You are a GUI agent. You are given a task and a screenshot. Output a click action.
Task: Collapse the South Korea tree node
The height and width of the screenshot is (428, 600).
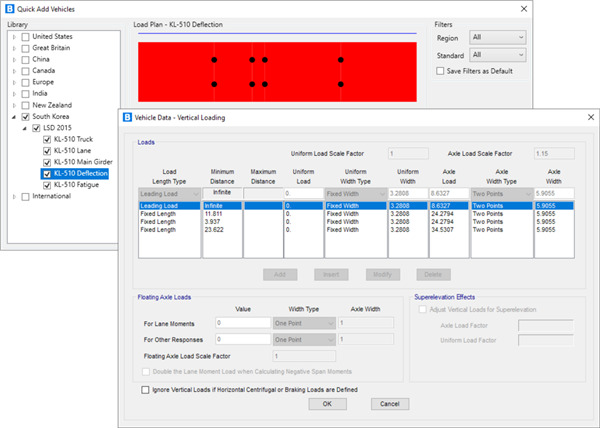coord(14,117)
